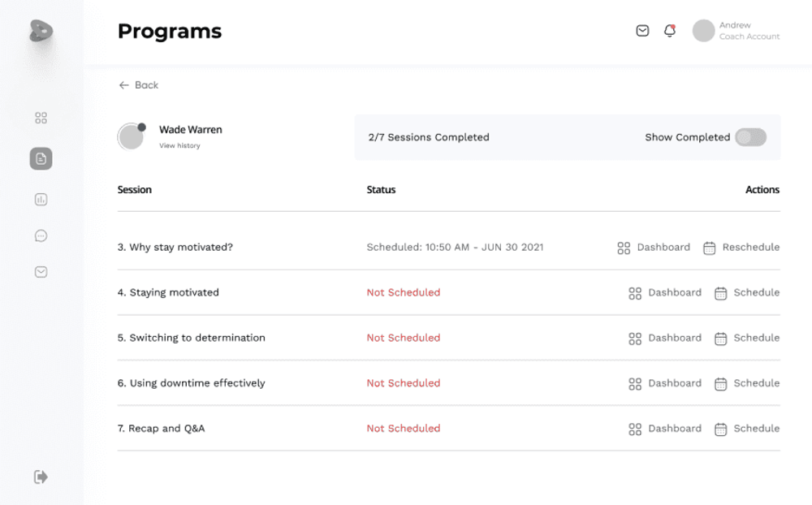Open the analytics chart icon in sidebar

pos(41,200)
